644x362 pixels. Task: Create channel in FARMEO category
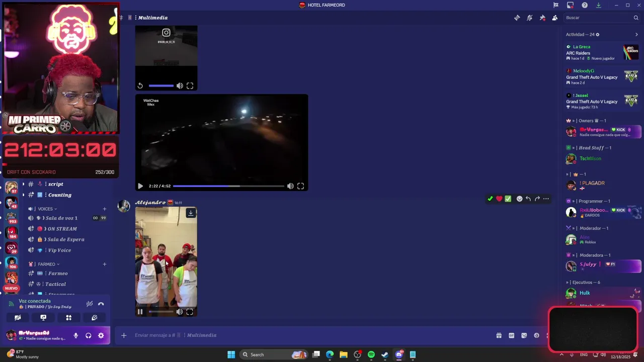pyautogui.click(x=105, y=264)
